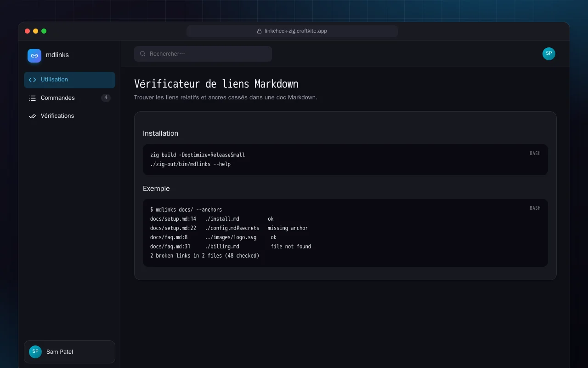Click the '$ mdlinks docs/ --anchors' command line

(x=186, y=210)
